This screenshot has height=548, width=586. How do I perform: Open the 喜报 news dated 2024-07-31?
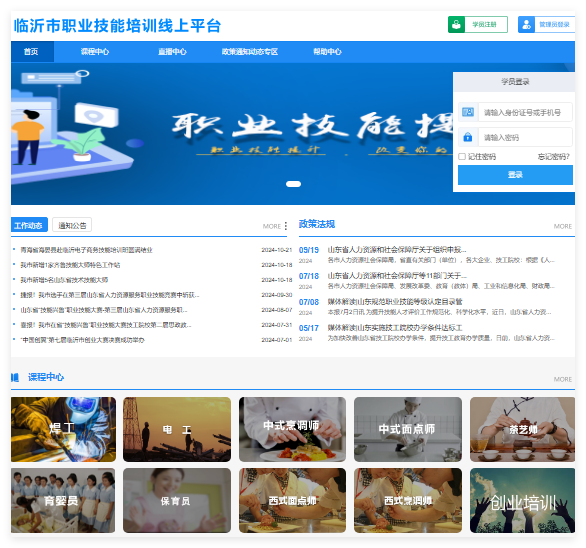(x=106, y=325)
